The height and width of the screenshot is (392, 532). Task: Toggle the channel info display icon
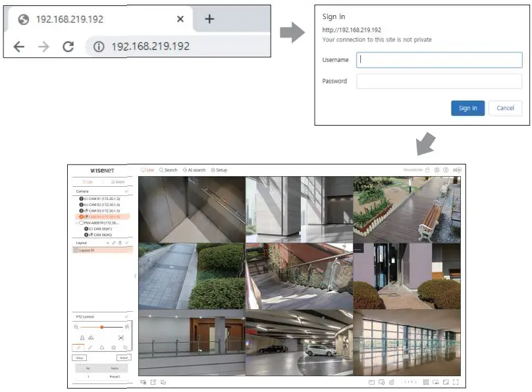pos(437,382)
